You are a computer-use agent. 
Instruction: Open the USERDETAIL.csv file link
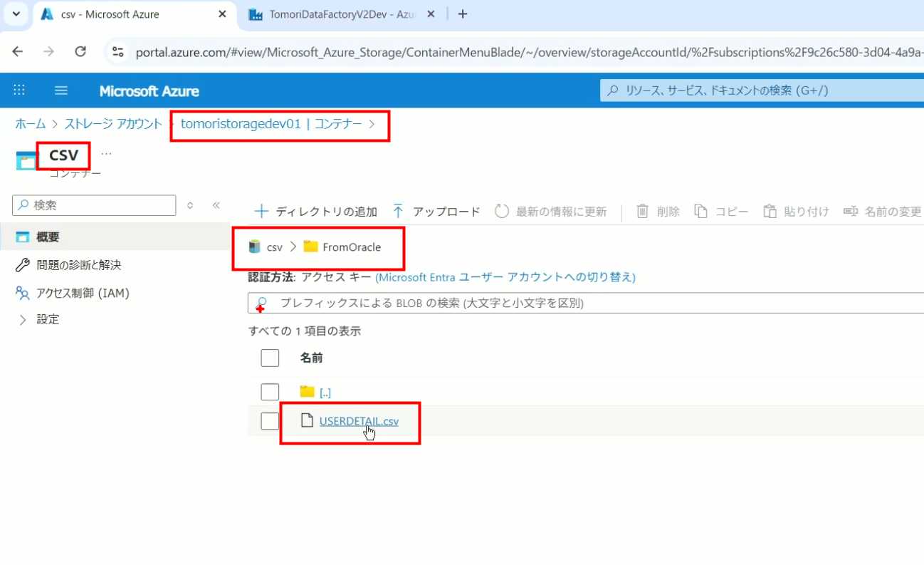click(358, 421)
